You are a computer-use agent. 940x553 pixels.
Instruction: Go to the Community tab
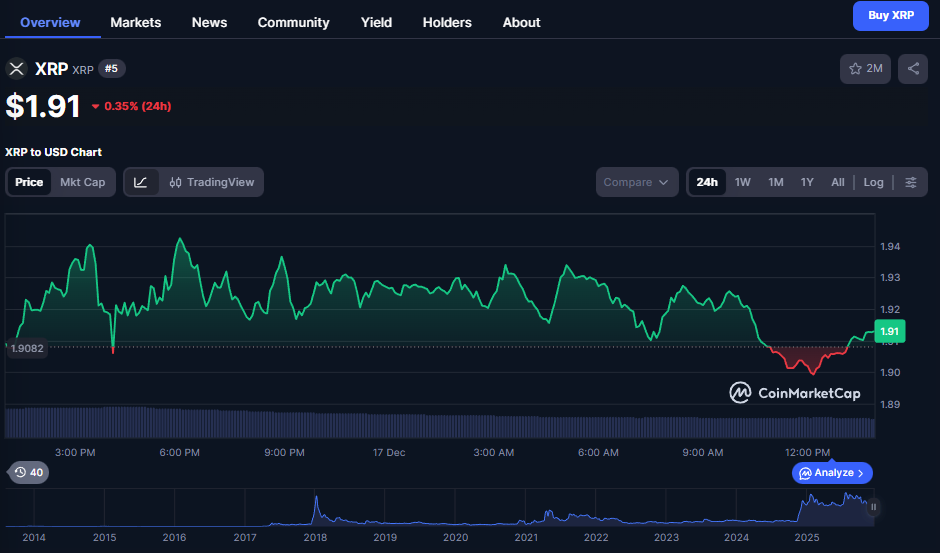[x=293, y=22]
